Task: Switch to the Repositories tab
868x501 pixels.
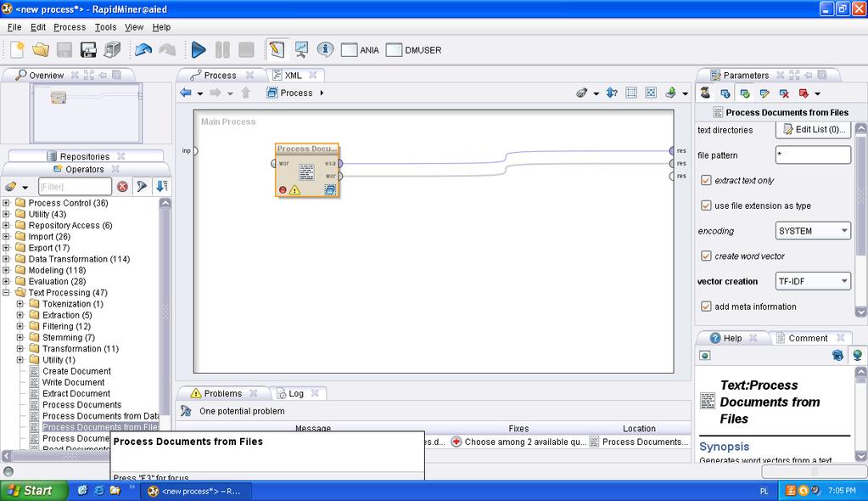Action: [x=85, y=156]
